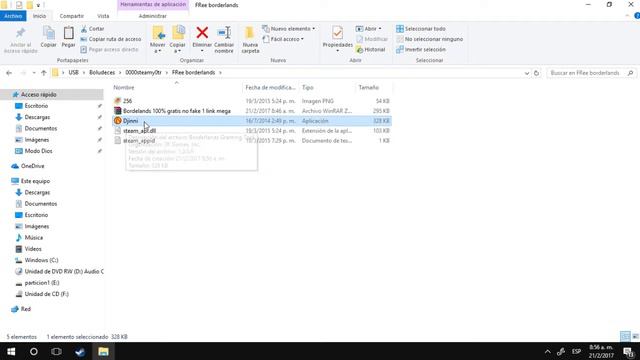Viewport: 640px width, 360px height.
Task: Click Anclar al acceso rápido pin icon
Action: [20, 33]
